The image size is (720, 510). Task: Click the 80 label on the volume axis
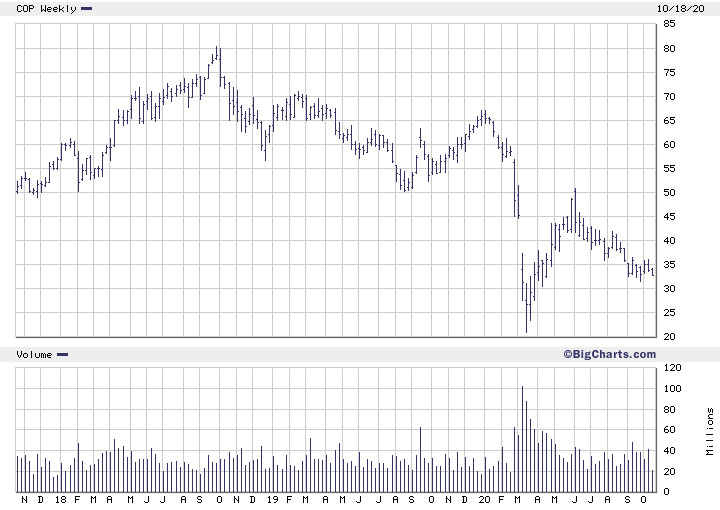click(669, 409)
